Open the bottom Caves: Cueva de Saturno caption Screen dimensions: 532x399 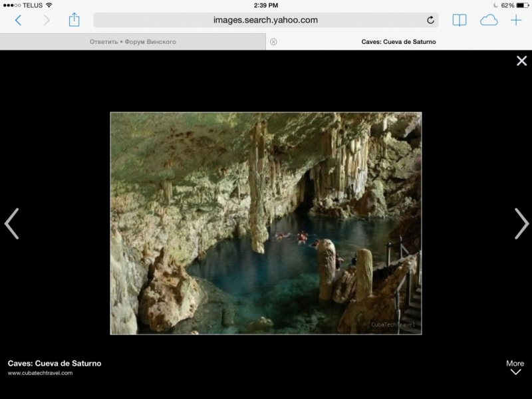coord(55,363)
